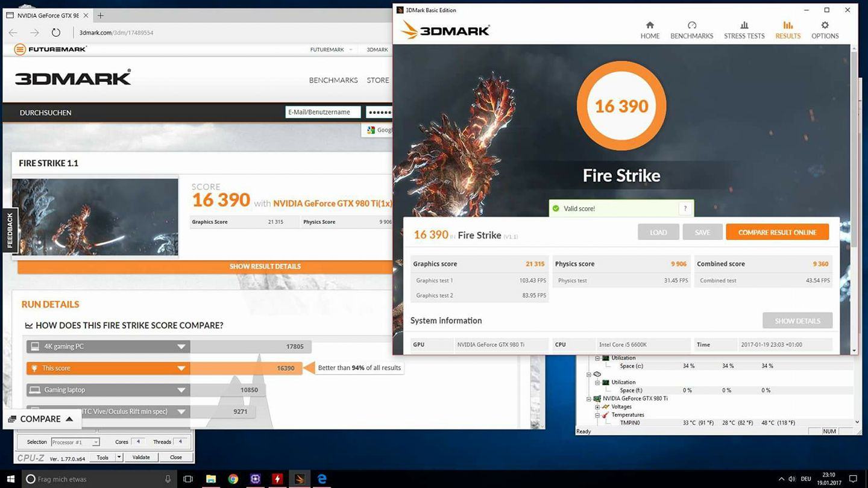The image size is (868, 488).
Task: Open the STORE menu on the website
Action: pyautogui.click(x=378, y=80)
